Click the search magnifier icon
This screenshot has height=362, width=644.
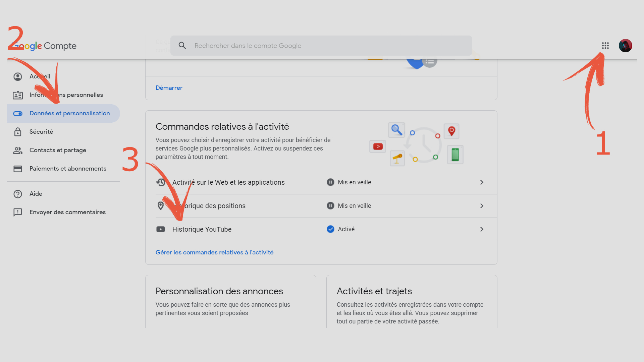pos(182,46)
